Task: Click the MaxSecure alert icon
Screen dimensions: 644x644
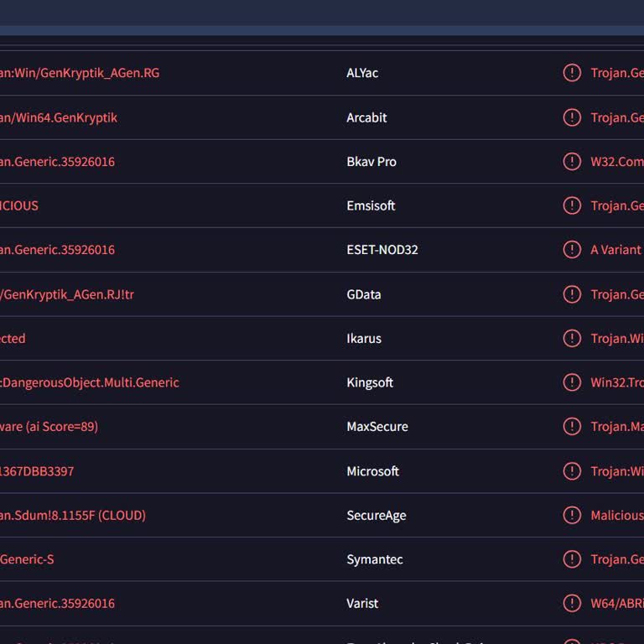Action: click(x=572, y=427)
